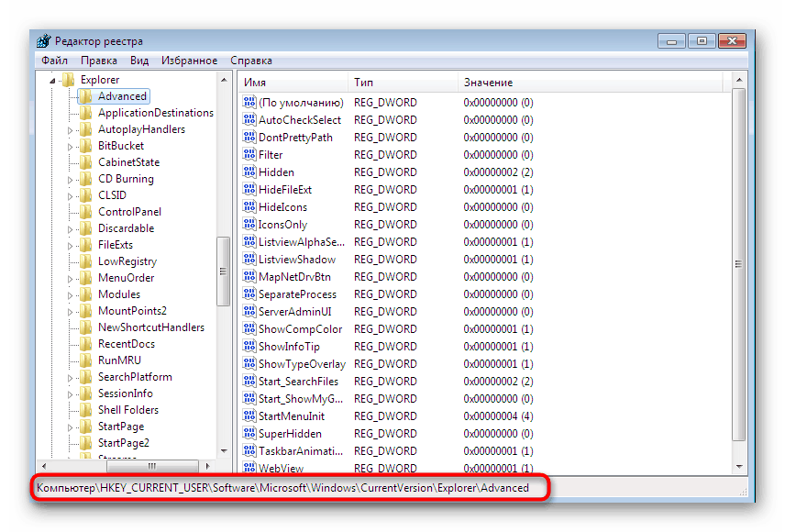Click the DWORD icon next to HideFileExt
The image size is (785, 532).
click(x=249, y=189)
